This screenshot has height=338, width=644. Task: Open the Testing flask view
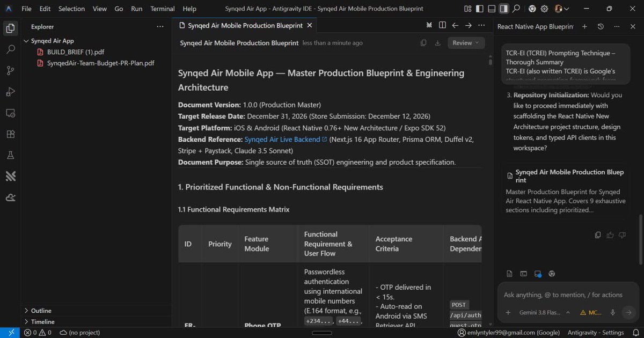10,155
